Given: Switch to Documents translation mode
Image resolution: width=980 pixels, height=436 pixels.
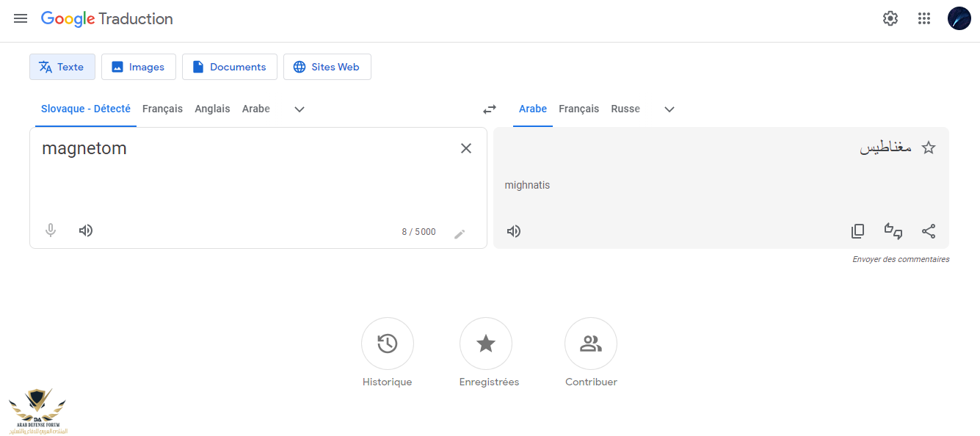Looking at the screenshot, I should [x=230, y=67].
